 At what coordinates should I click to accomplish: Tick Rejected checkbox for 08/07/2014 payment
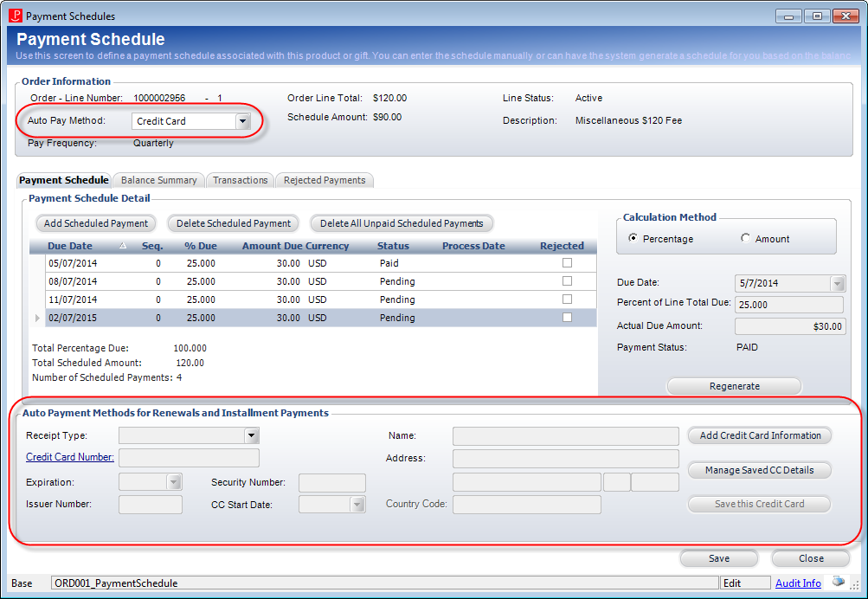(x=567, y=281)
